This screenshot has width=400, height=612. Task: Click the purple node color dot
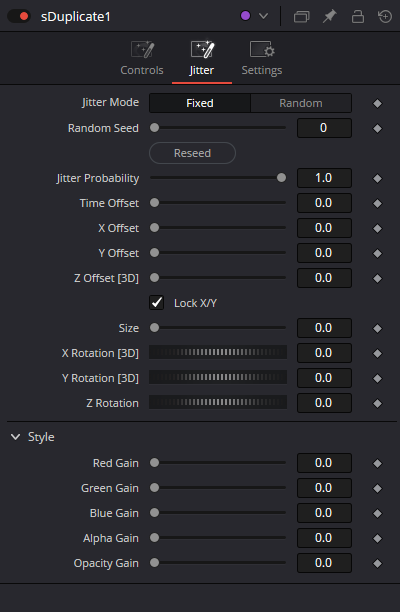(x=245, y=16)
